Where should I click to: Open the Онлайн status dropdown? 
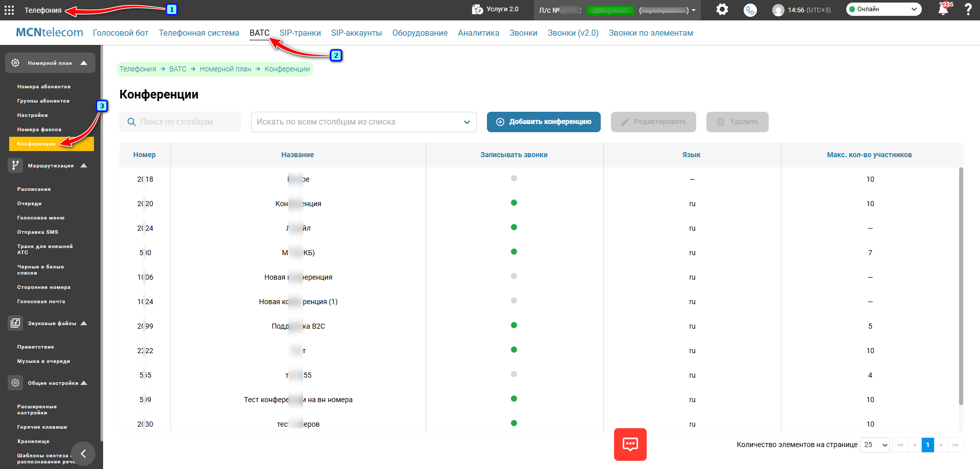click(x=884, y=9)
